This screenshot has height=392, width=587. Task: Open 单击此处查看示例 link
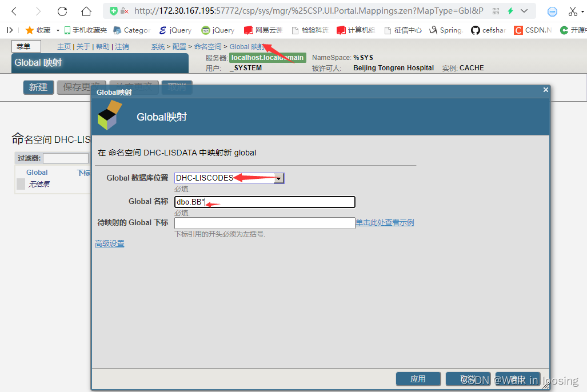(385, 222)
